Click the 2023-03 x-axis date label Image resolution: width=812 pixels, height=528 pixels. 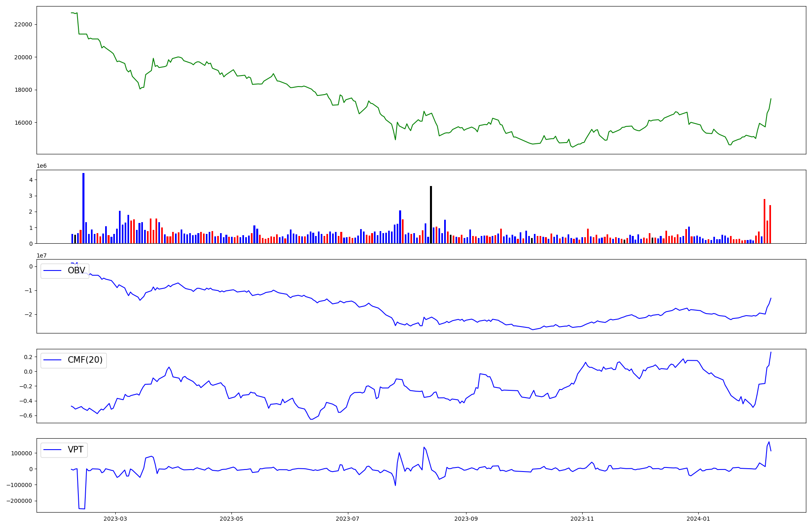[x=115, y=519]
